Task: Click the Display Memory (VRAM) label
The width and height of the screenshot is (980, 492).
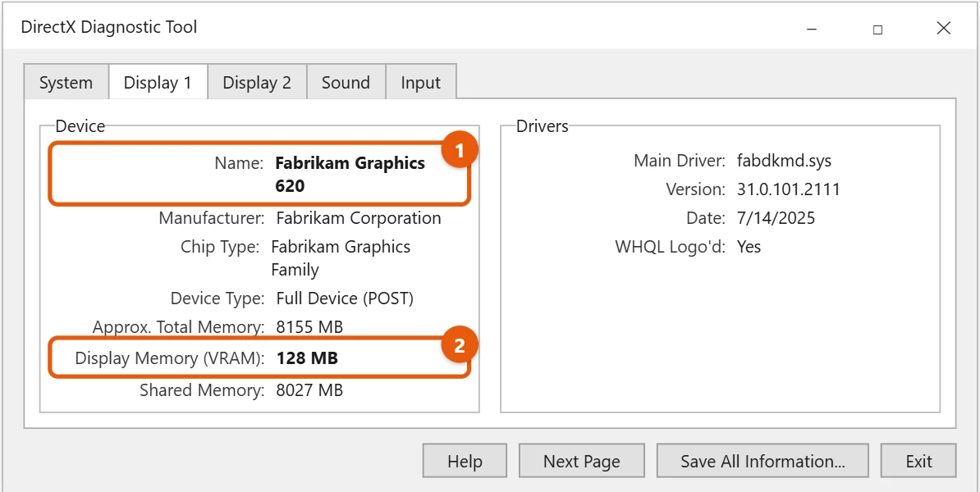Action: coord(170,358)
